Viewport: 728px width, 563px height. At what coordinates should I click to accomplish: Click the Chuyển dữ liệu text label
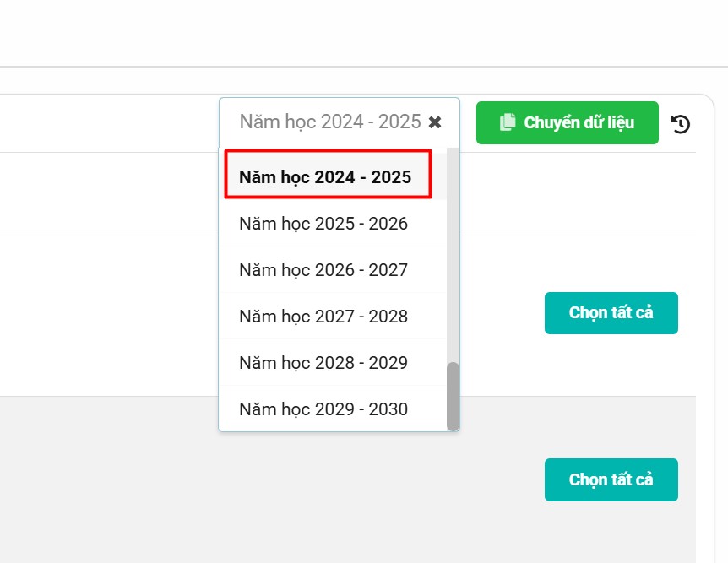pyautogui.click(x=579, y=123)
